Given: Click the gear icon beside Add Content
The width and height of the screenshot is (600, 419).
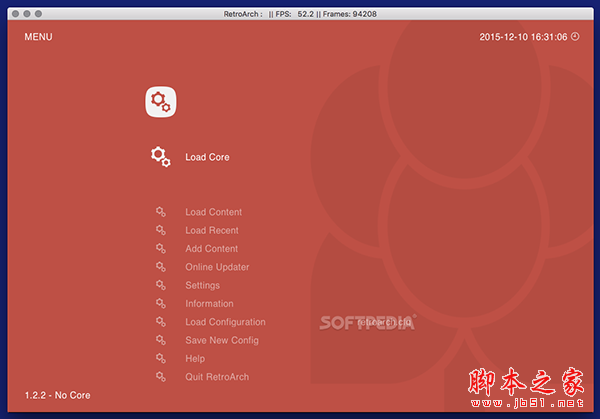Looking at the screenshot, I should [161, 249].
